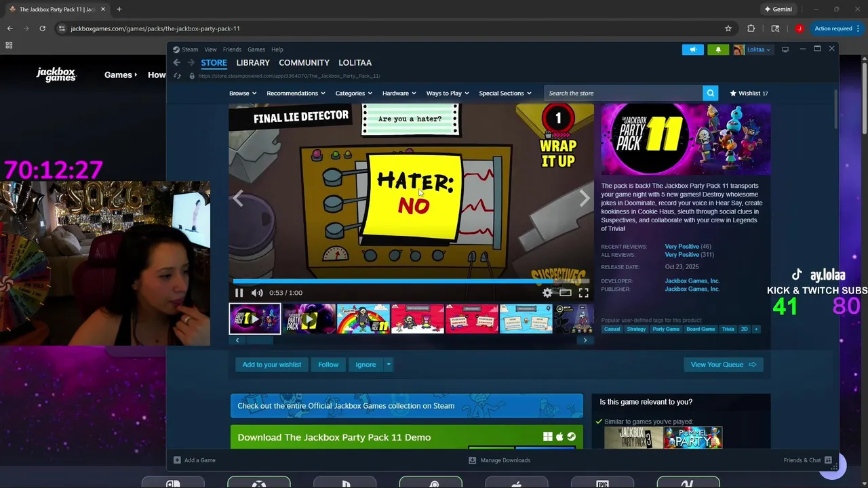Viewport: 868px width, 488px height.
Task: Reload the Chrome browser page
Action: (x=42, y=28)
